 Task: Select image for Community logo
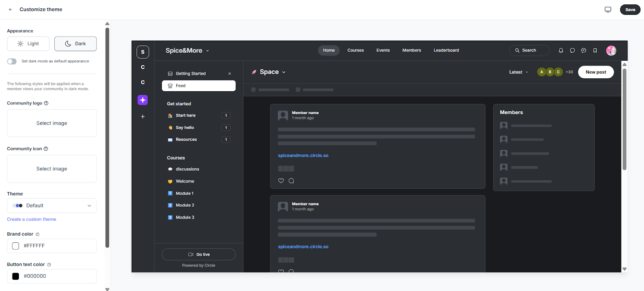(52, 123)
